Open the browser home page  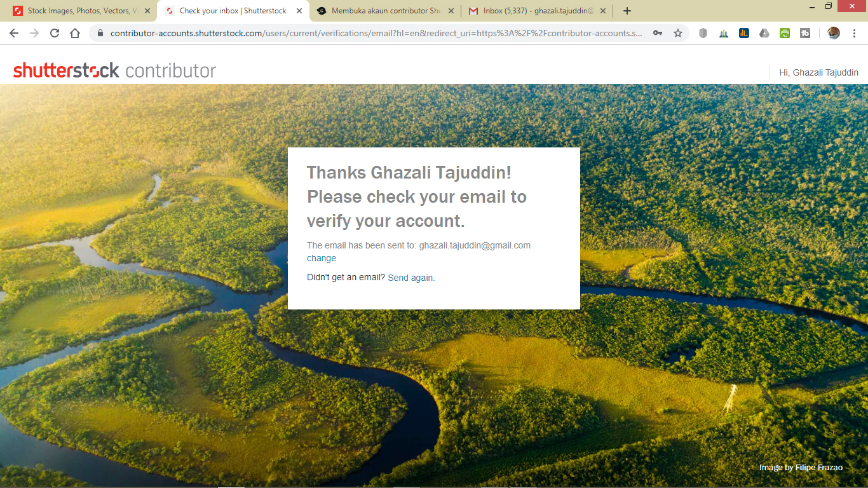(x=75, y=33)
